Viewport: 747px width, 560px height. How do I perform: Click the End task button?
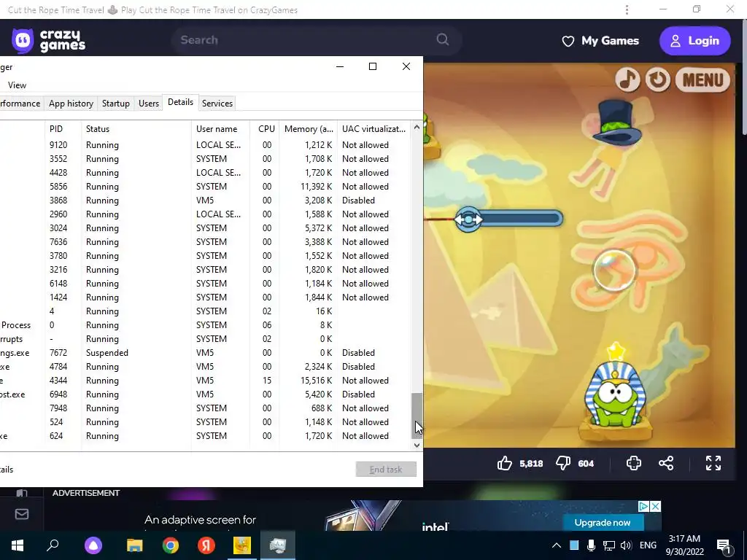(x=386, y=470)
